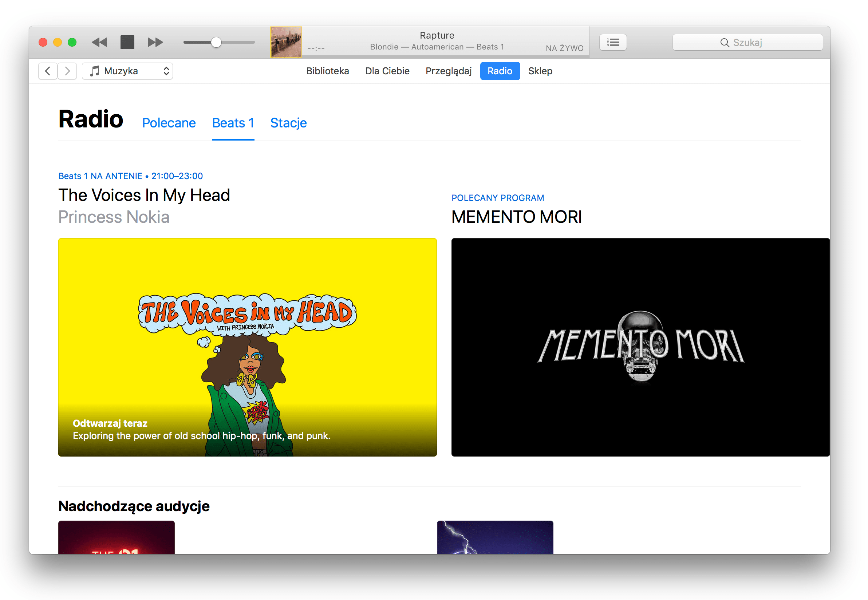Click Blondie — Autoamerican — Beats 1 text

click(437, 47)
